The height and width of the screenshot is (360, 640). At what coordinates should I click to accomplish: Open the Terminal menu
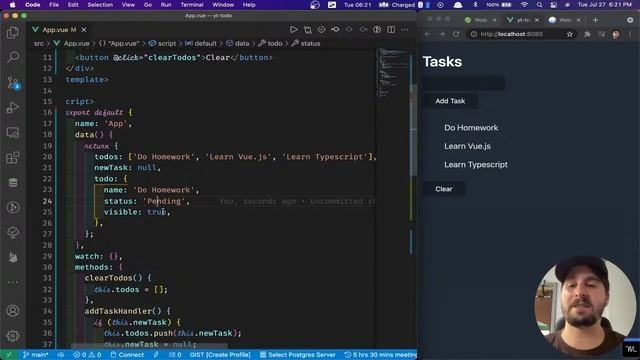(192, 5)
